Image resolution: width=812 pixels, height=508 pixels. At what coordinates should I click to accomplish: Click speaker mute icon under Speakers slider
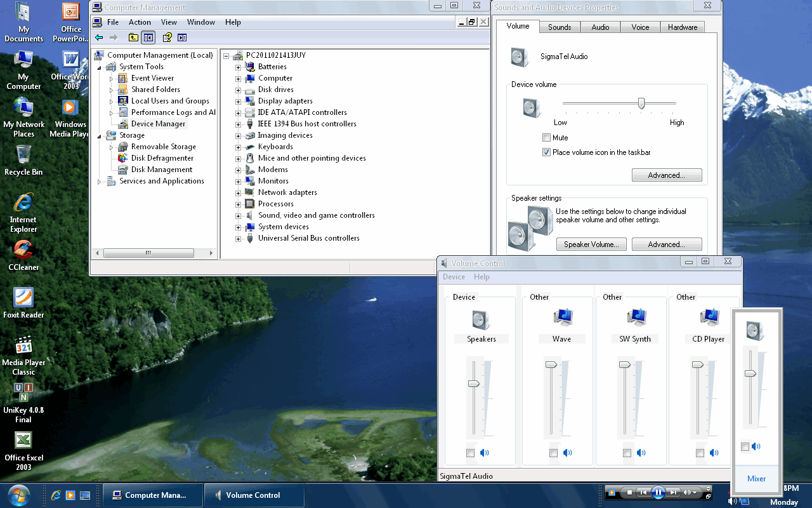tap(485, 453)
